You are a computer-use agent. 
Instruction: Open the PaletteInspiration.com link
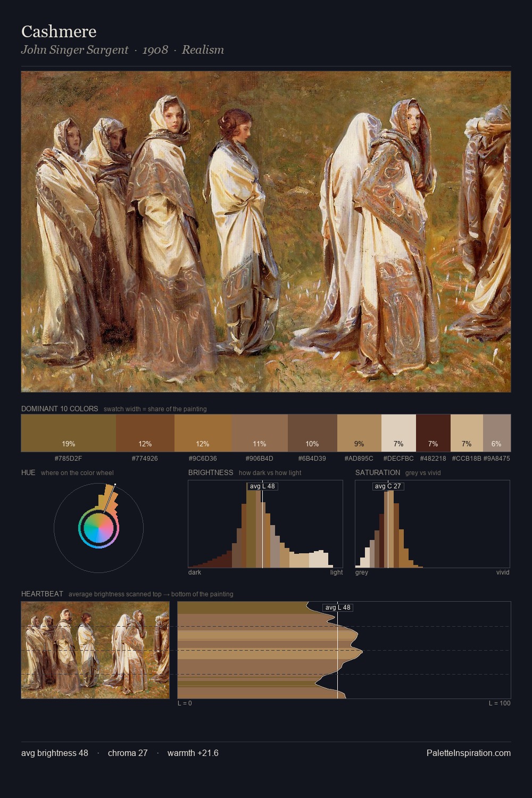(x=469, y=753)
